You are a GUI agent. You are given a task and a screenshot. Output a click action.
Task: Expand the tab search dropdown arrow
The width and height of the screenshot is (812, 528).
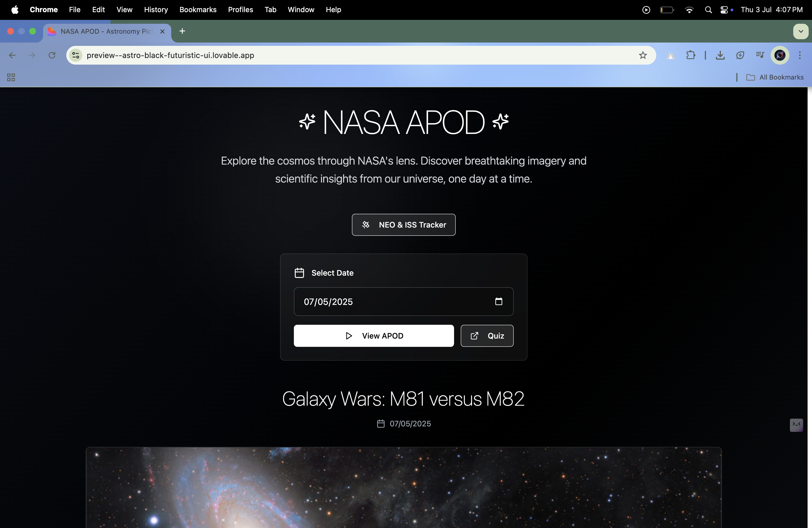point(800,31)
